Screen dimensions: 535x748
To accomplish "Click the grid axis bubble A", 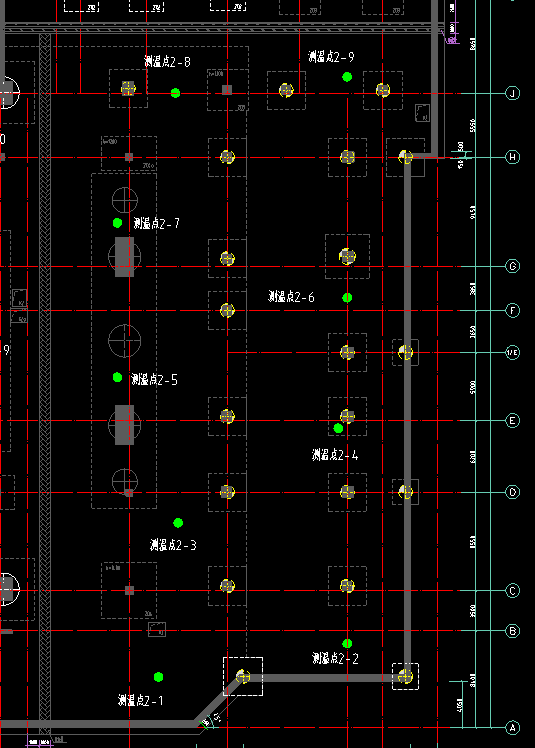I will [513, 728].
